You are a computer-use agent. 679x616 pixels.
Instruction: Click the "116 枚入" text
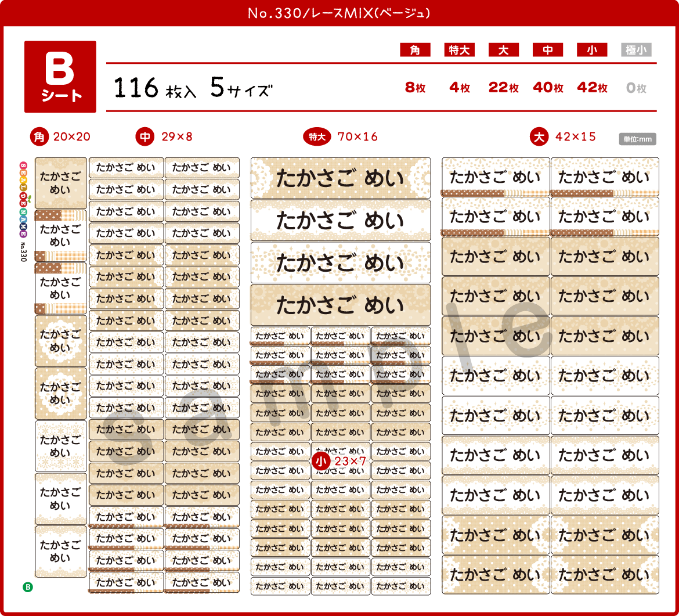pyautogui.click(x=155, y=88)
